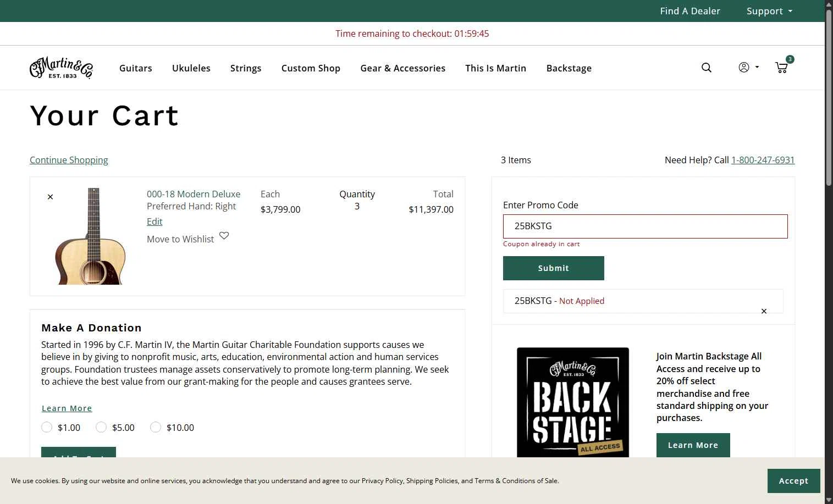The height and width of the screenshot is (504, 833).
Task: Open the Custom Shop menu
Action: point(311,68)
